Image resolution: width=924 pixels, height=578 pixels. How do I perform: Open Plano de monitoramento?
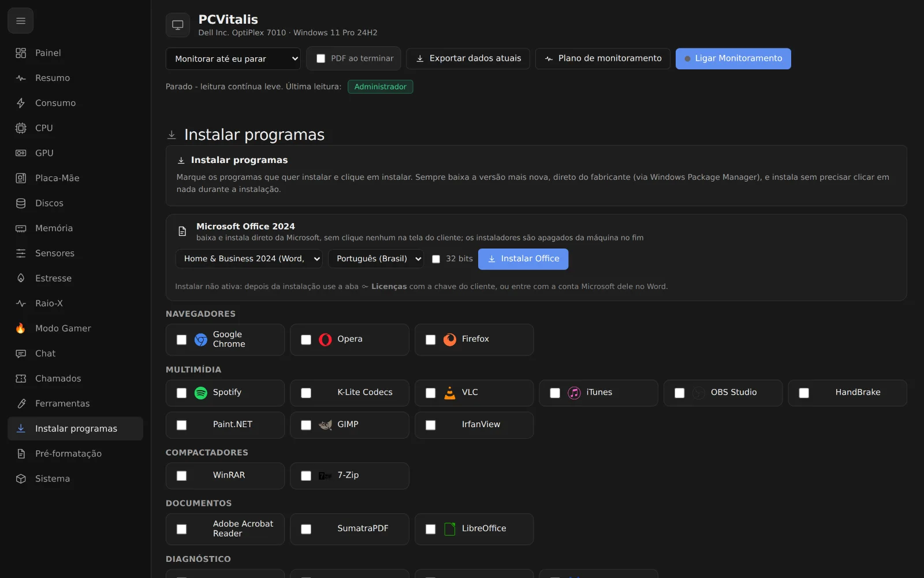coord(603,58)
